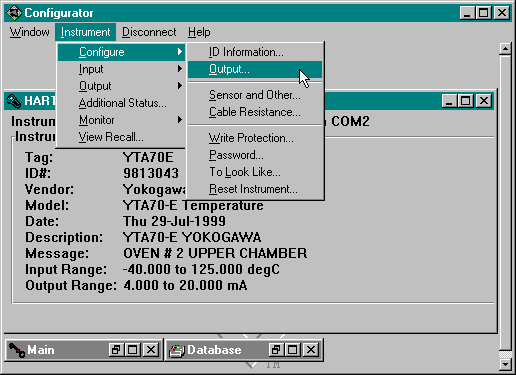Viewport: 516px width, 375px height.
Task: Maximize the minimized Main window
Action: 132,350
